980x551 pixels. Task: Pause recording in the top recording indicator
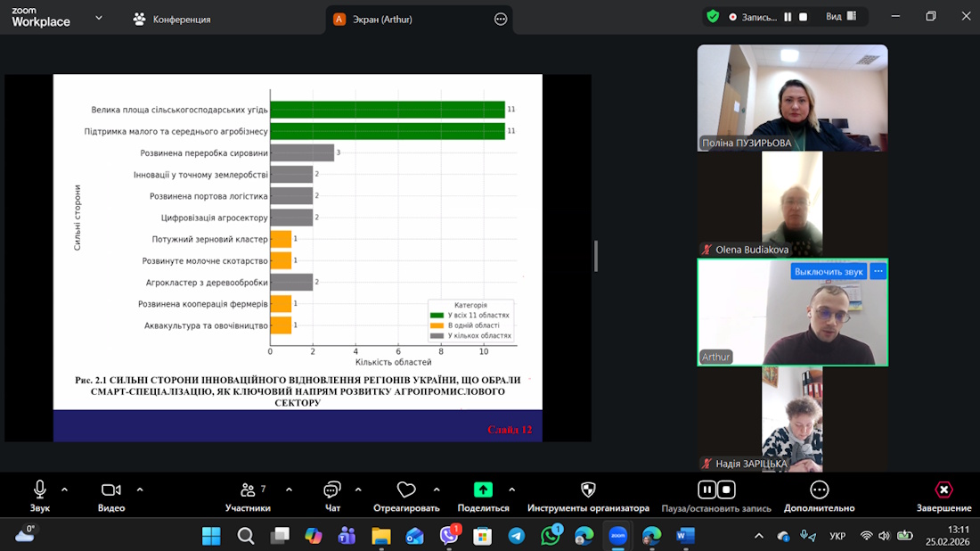(788, 17)
